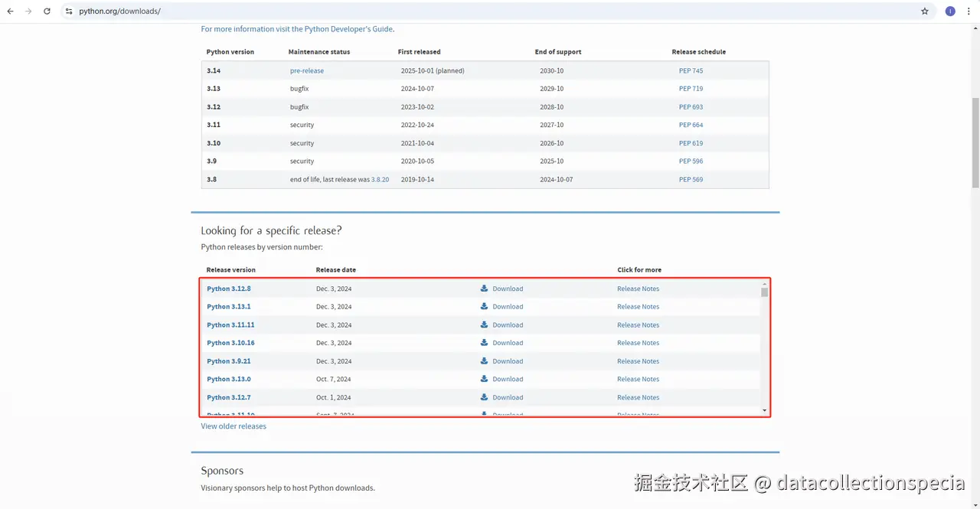980x509 pixels.
Task: Click Download text for Python 3.13.1
Action: [508, 306]
